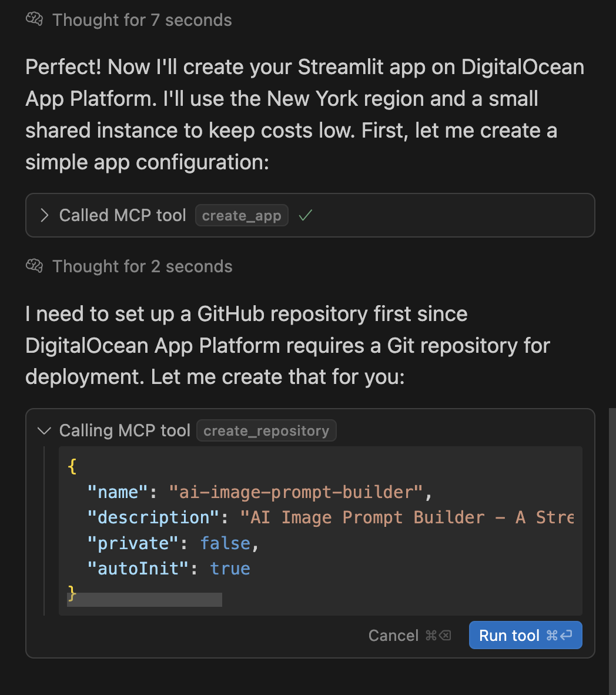Click the Called MCP tool label text
This screenshot has width=616, height=695.
click(122, 216)
